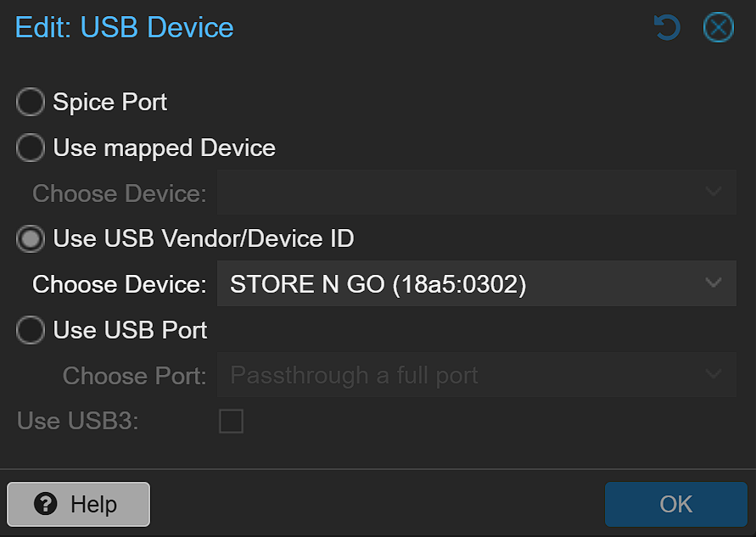
Task: Pick the Use USB Port radio button
Action: pyautogui.click(x=31, y=330)
